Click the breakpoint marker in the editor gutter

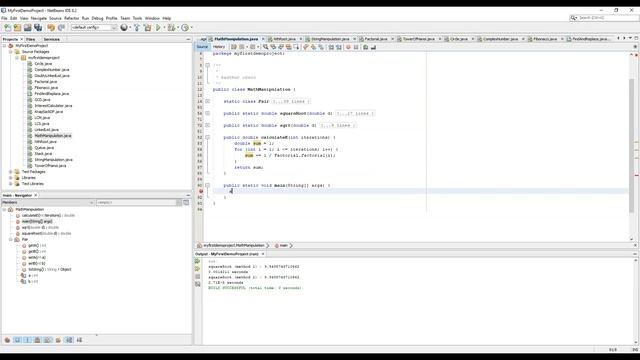[x=201, y=191]
